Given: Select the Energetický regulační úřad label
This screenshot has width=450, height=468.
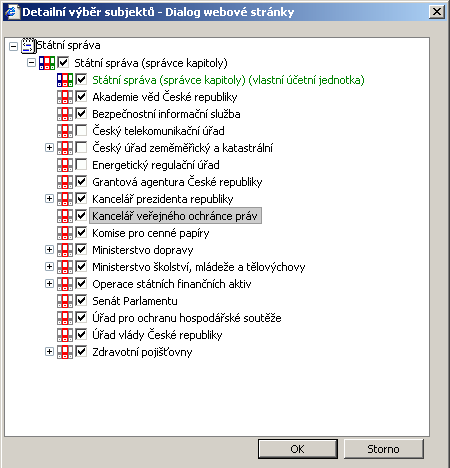Looking at the screenshot, I should [x=156, y=165].
